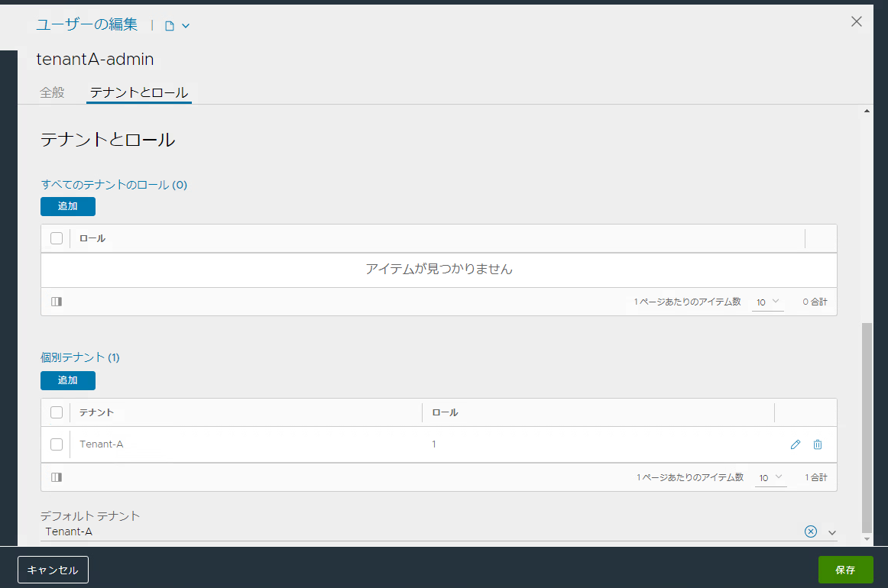The image size is (888, 588).
Task: Edit the Tenant-A row with the pencil icon
Action: (795, 444)
